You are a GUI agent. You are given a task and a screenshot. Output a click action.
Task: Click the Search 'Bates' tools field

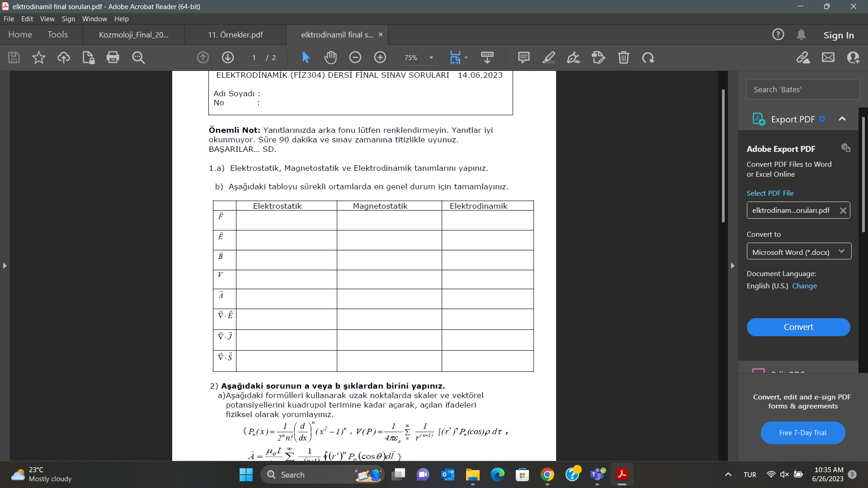pos(802,89)
